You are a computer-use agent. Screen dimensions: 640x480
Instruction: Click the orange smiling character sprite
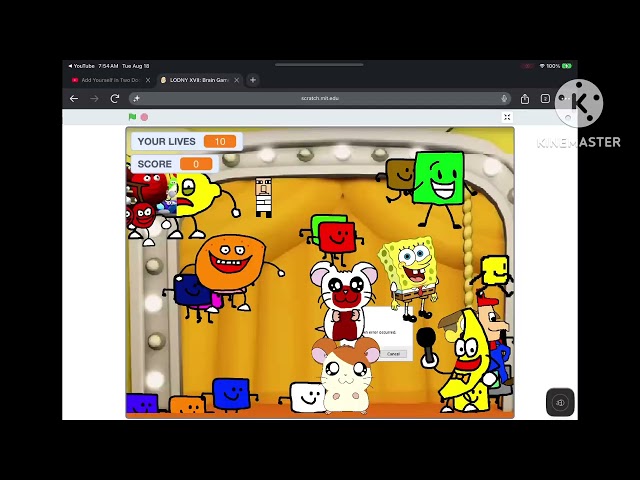pos(230,263)
